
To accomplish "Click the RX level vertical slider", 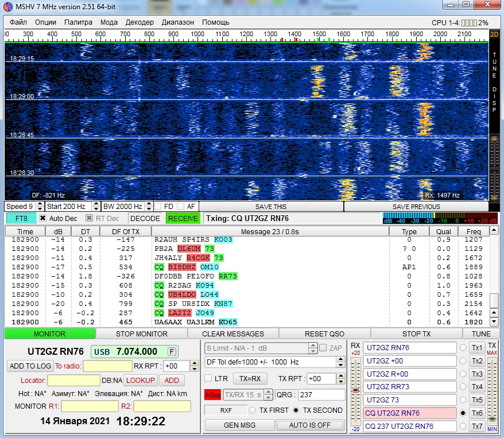I will click(x=355, y=390).
